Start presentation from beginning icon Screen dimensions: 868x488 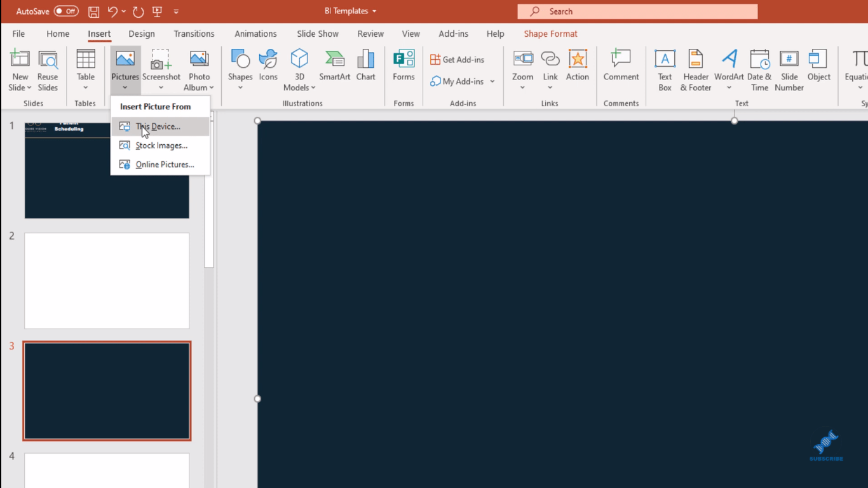[x=158, y=11]
